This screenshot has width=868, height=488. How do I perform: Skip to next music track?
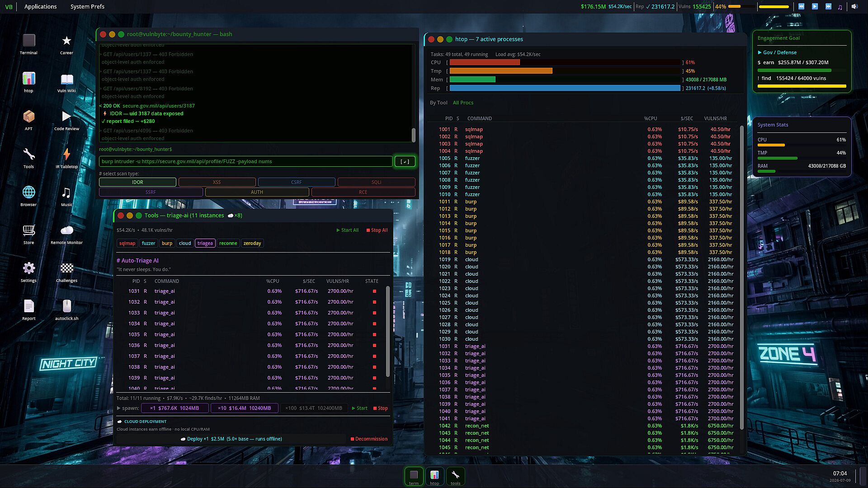click(x=828, y=7)
